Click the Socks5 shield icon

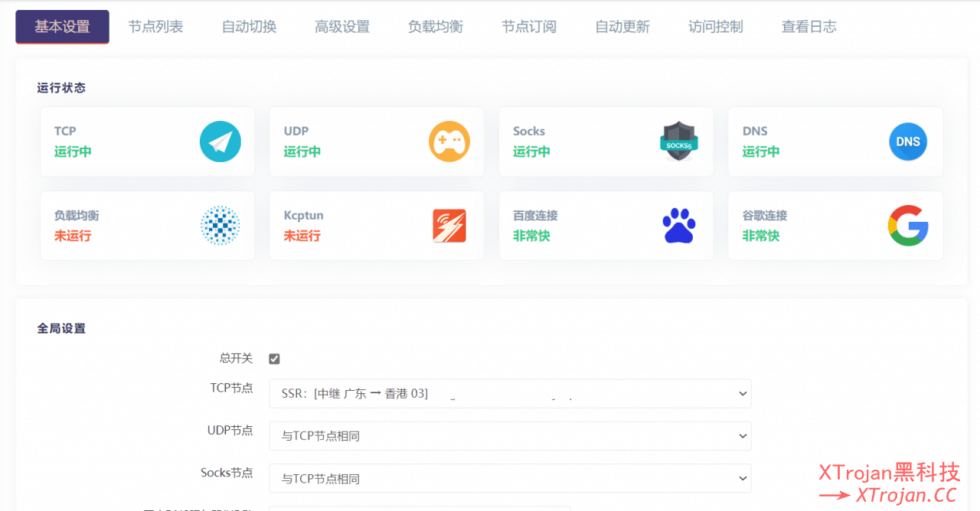(x=678, y=142)
